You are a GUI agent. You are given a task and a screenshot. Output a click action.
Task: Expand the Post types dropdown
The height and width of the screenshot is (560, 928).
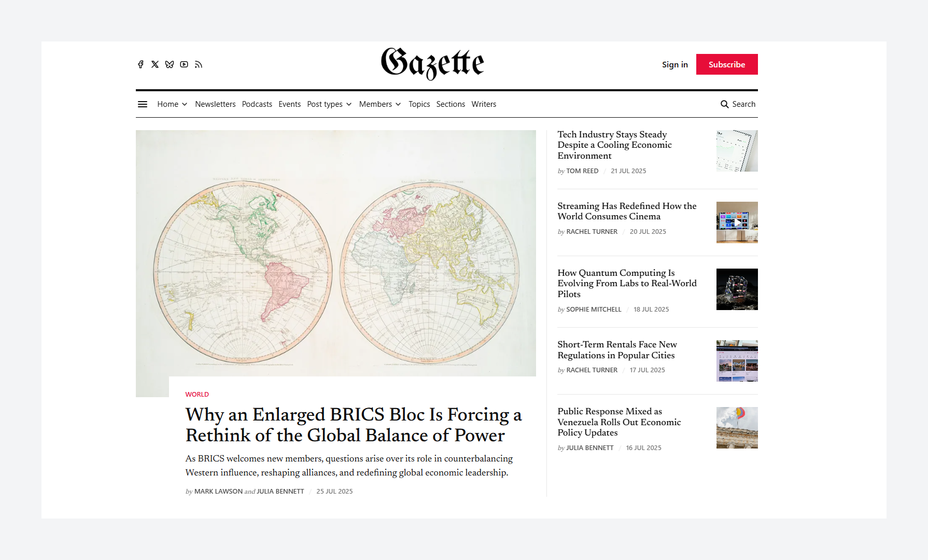click(x=329, y=104)
